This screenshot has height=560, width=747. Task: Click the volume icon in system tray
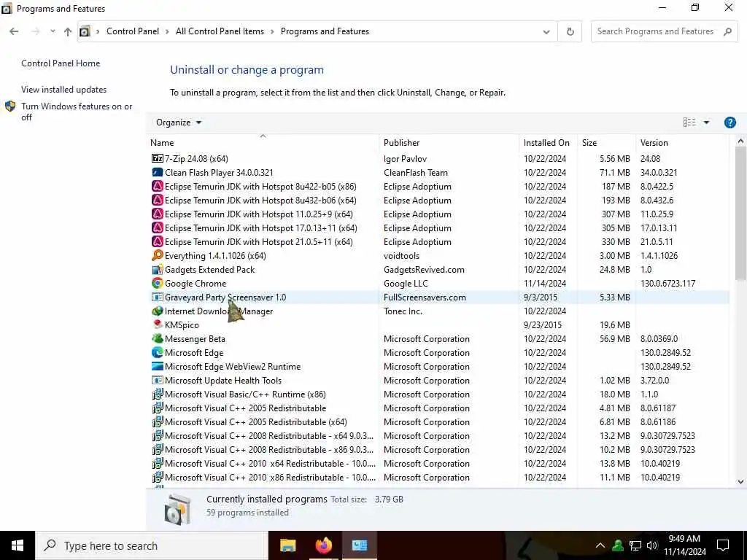pyautogui.click(x=652, y=545)
